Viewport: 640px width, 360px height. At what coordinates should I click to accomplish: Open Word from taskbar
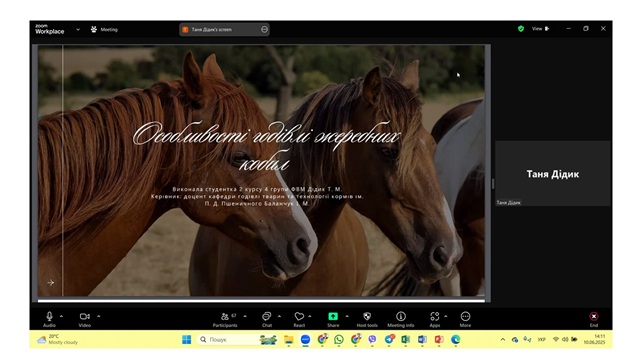coord(422,340)
